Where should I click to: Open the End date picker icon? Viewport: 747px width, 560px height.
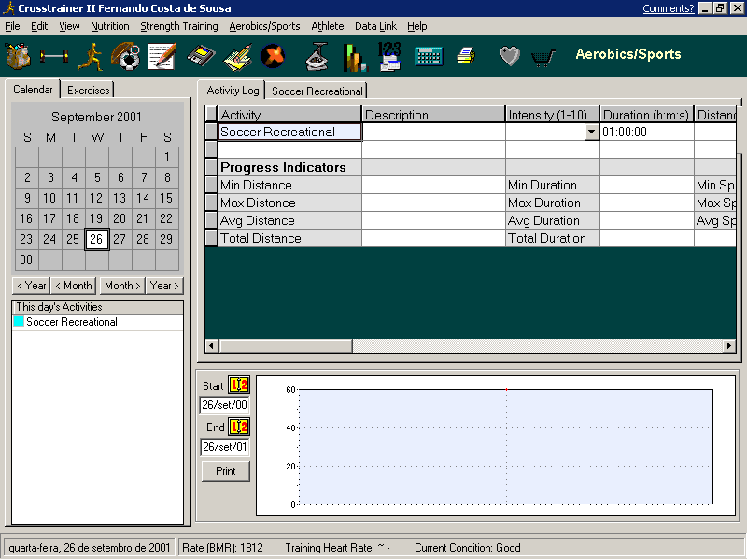click(x=239, y=427)
